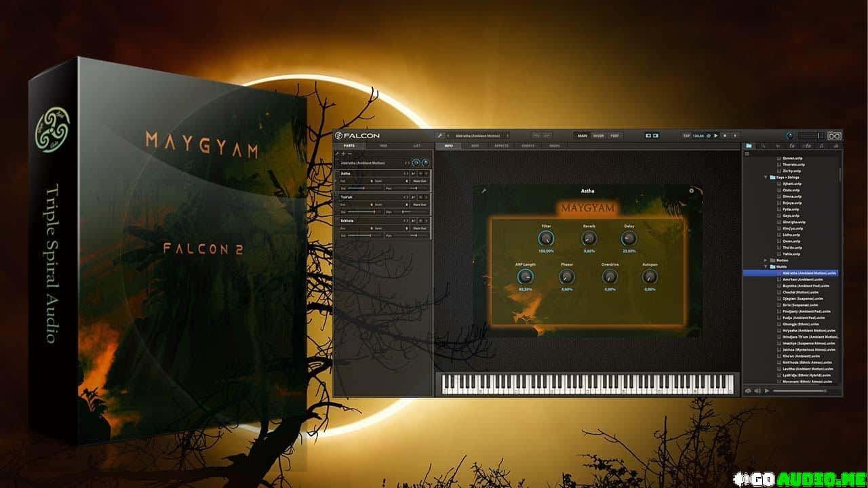Open Eckhela Main Out output dropdown
The height and width of the screenshot is (488, 868).
point(420,228)
